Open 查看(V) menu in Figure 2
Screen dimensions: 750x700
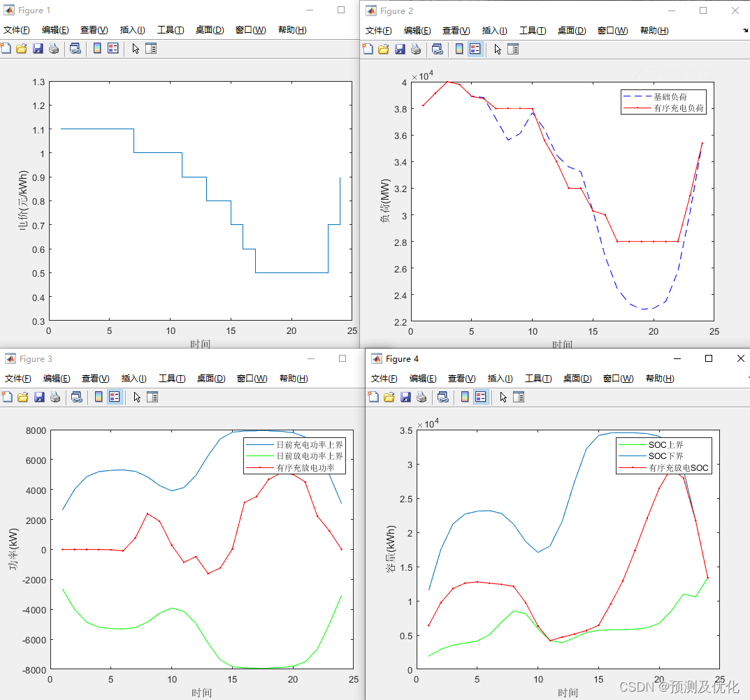pyautogui.click(x=456, y=31)
